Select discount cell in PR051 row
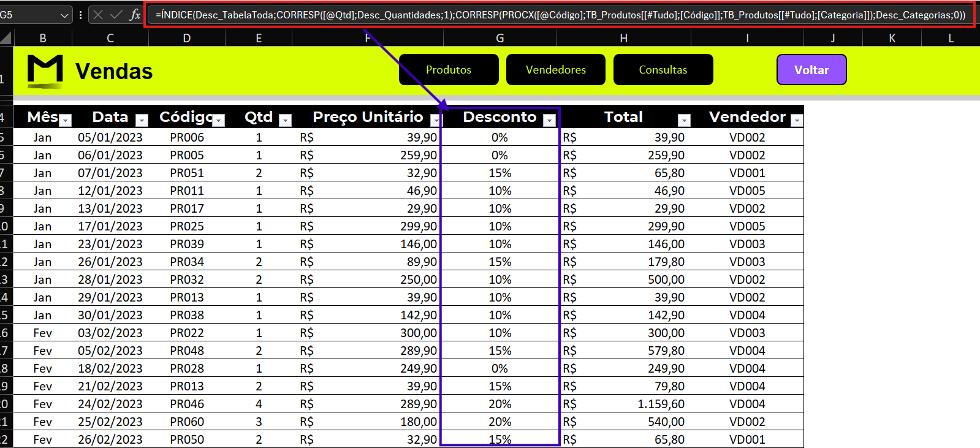 coord(500,173)
